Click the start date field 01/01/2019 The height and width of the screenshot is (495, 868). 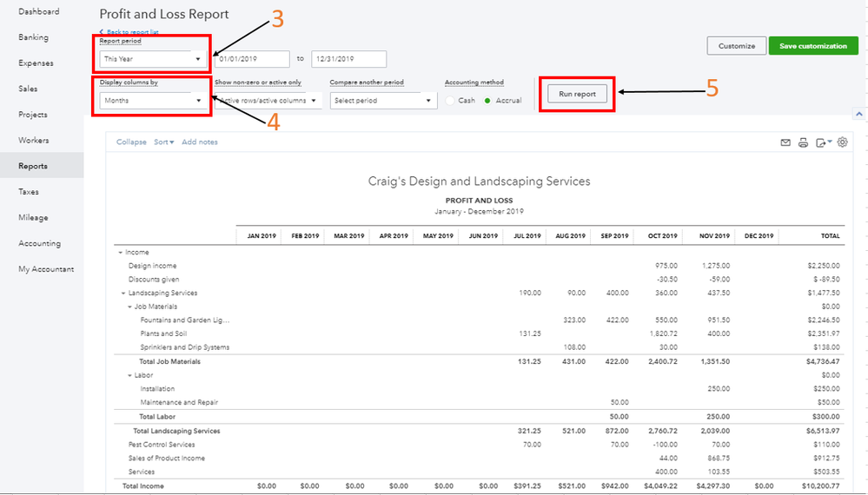[x=252, y=59]
